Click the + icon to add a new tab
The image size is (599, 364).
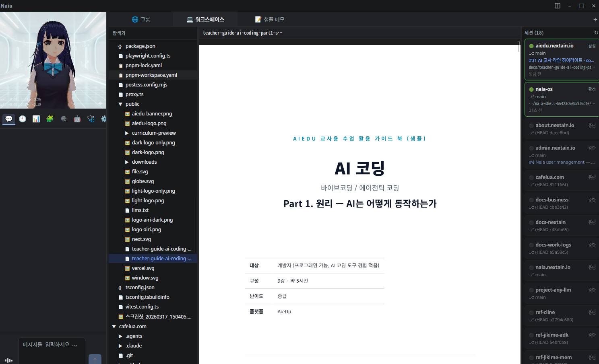pyautogui.click(x=595, y=19)
